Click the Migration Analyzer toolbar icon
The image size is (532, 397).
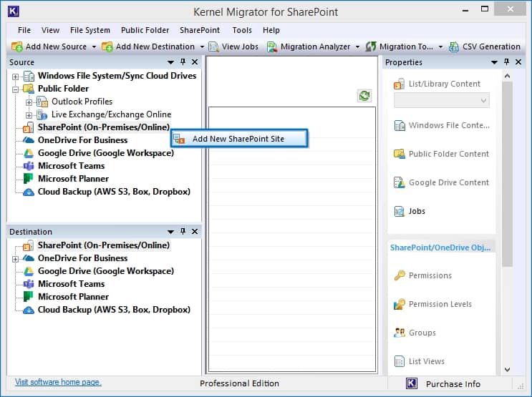pos(272,46)
